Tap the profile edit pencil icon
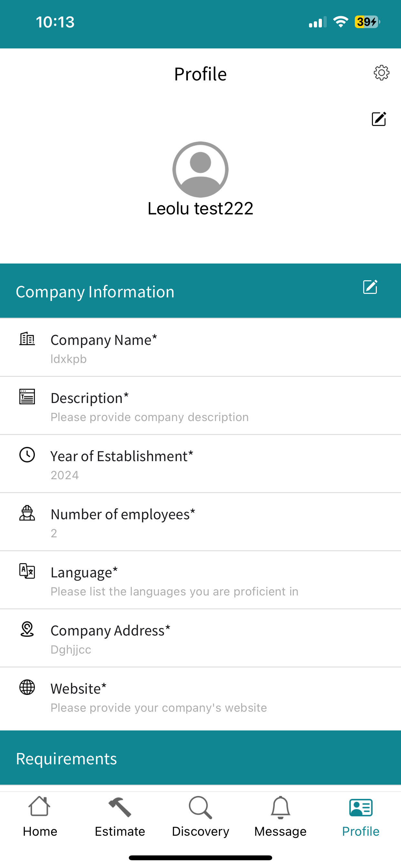This screenshot has width=401, height=868. pos(379,119)
